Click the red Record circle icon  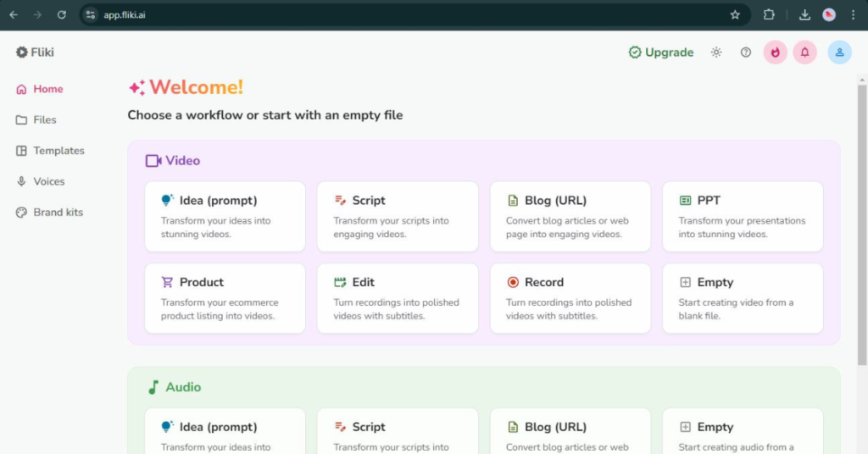[513, 282]
